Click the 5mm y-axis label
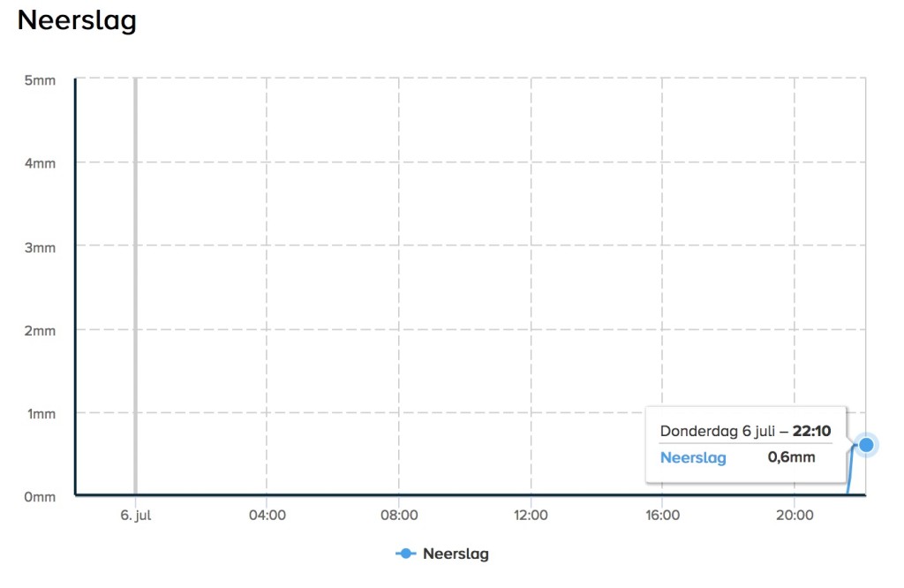This screenshot has width=904, height=588. (x=40, y=80)
